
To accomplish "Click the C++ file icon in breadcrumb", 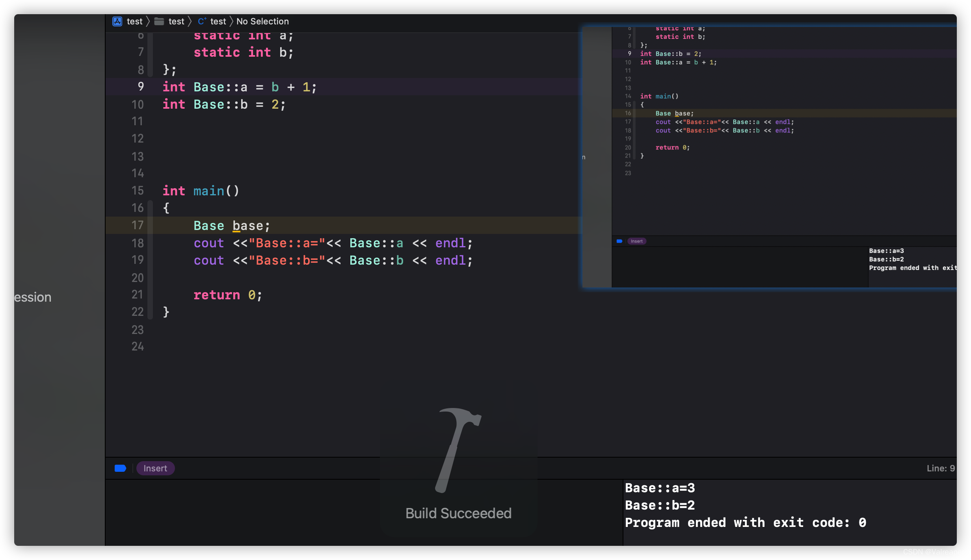I will (x=202, y=21).
